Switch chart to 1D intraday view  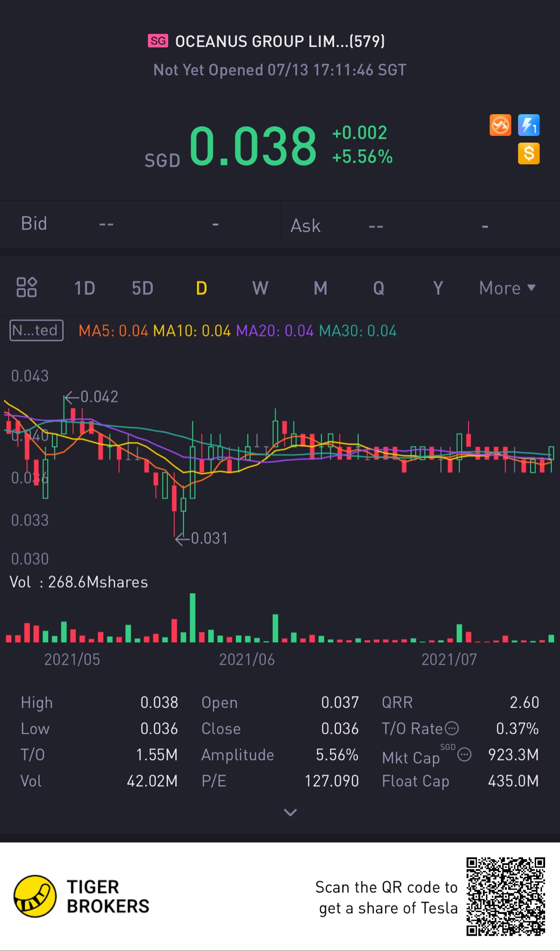pos(85,288)
